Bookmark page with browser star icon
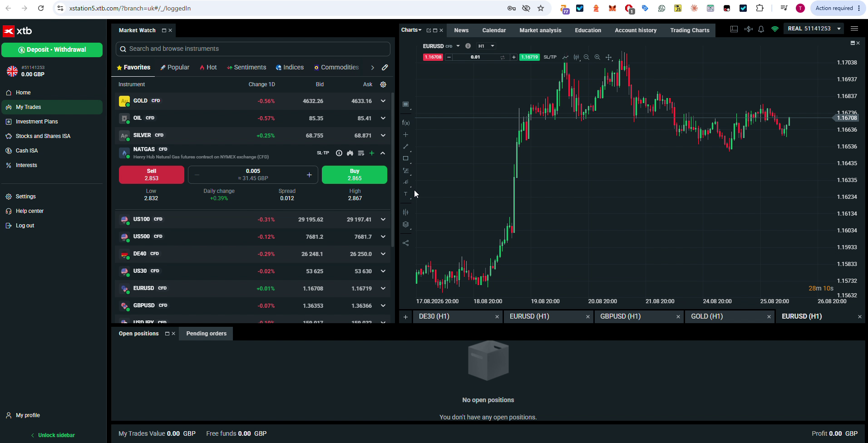 541,8
